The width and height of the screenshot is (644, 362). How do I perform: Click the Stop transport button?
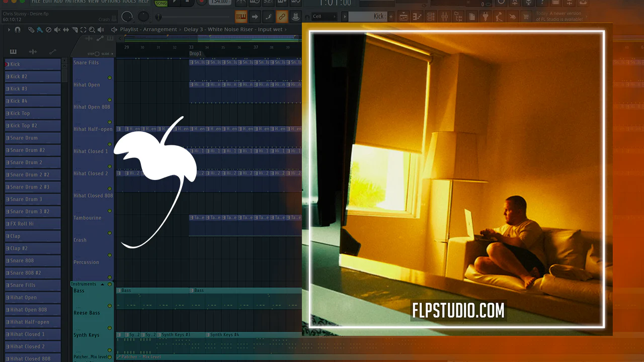[x=188, y=3]
